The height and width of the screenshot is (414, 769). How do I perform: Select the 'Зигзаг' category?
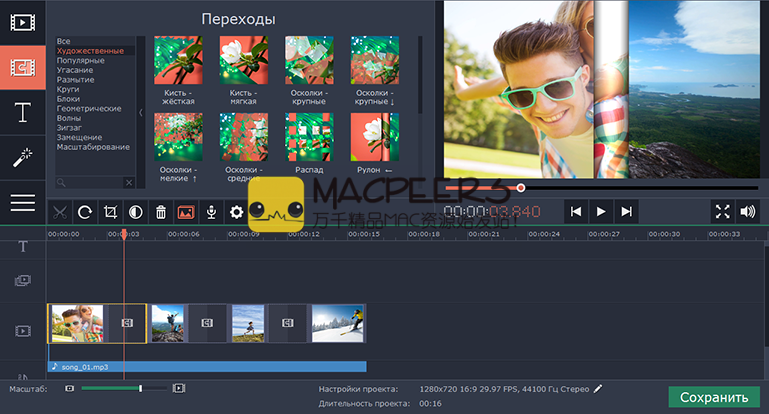[69, 128]
